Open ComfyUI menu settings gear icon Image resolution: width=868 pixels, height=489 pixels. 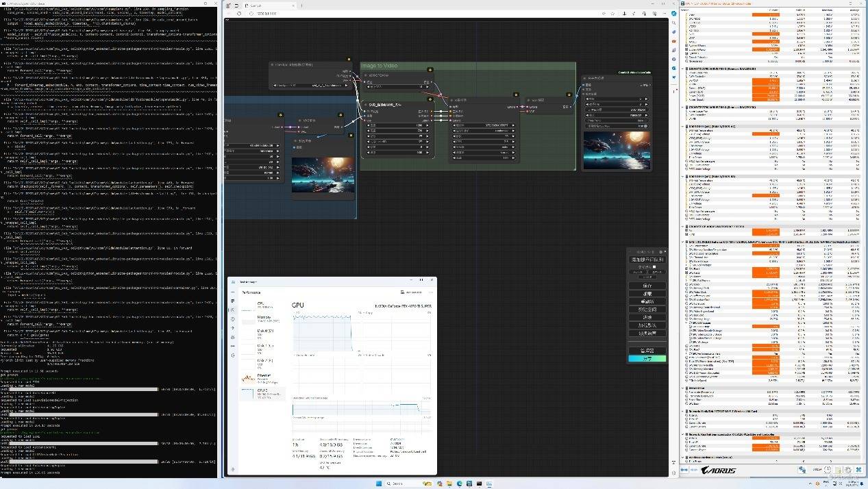[660, 252]
